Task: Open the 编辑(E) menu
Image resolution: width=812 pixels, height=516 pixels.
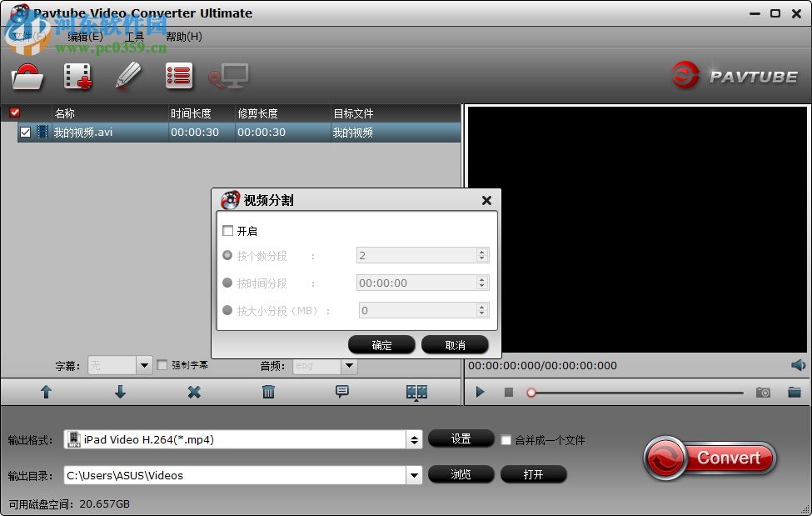Action: (83, 36)
